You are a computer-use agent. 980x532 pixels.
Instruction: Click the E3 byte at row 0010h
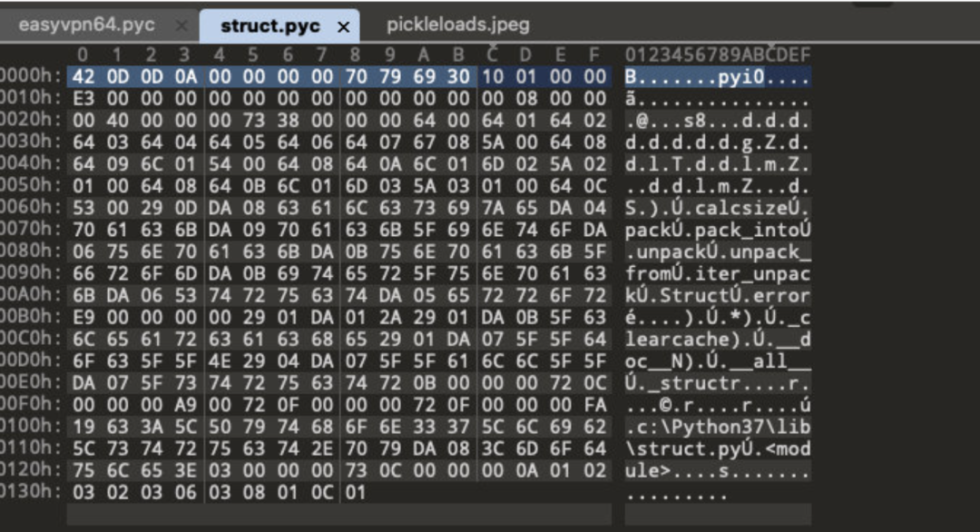click(83, 99)
